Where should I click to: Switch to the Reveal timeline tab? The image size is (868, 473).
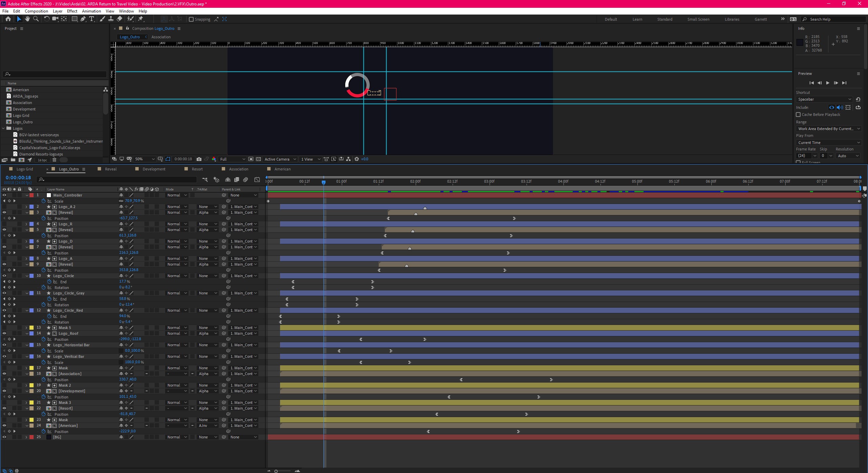[x=111, y=169]
